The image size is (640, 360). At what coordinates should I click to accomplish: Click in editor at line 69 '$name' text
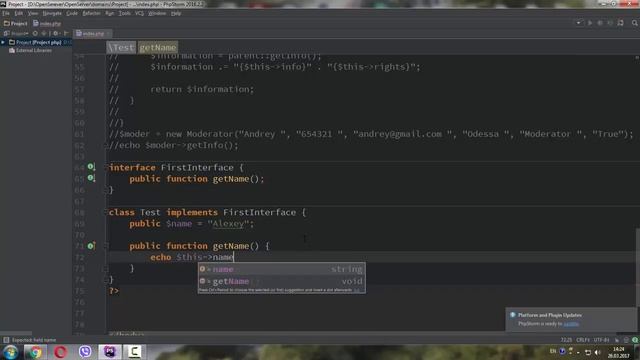coord(179,224)
